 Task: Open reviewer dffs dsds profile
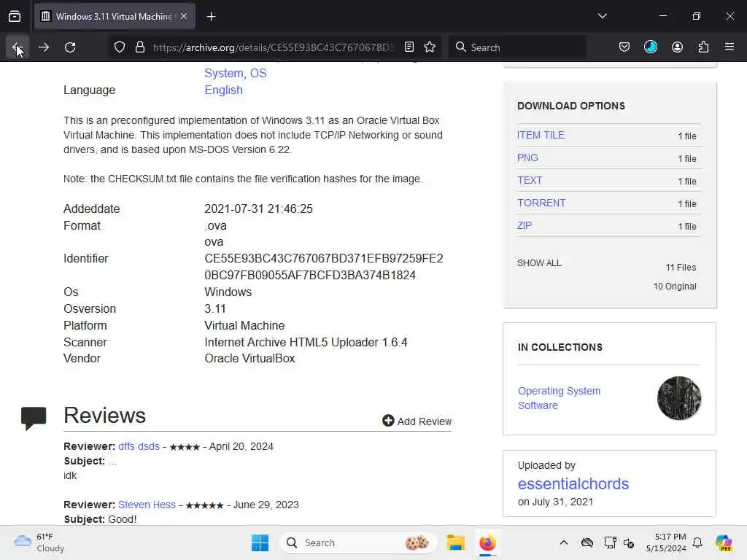click(139, 447)
